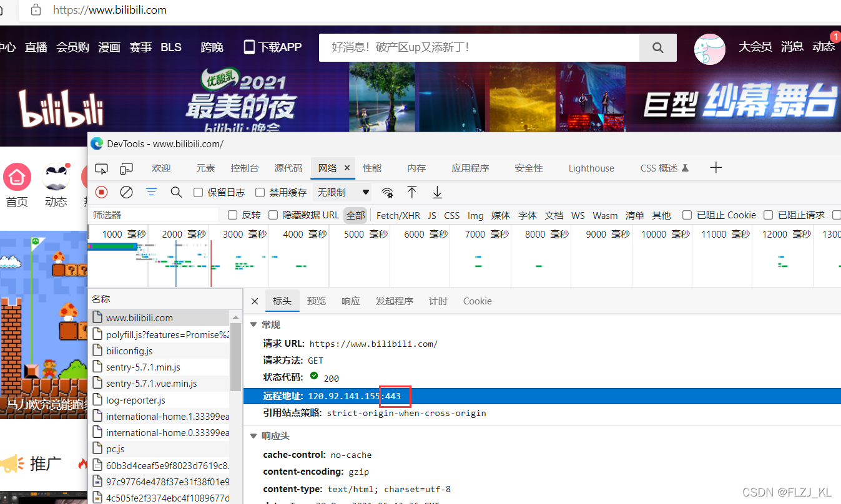Viewport: 841px width, 504px height.
Task: Collapse the 常规 section
Action: [253, 325]
